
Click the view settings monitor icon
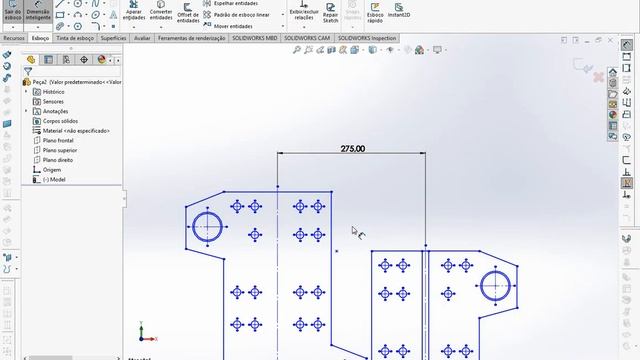(437, 50)
